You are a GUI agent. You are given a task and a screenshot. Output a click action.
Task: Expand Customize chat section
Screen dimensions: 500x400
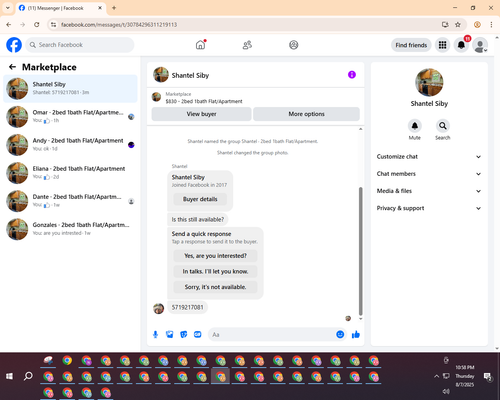pos(429,157)
